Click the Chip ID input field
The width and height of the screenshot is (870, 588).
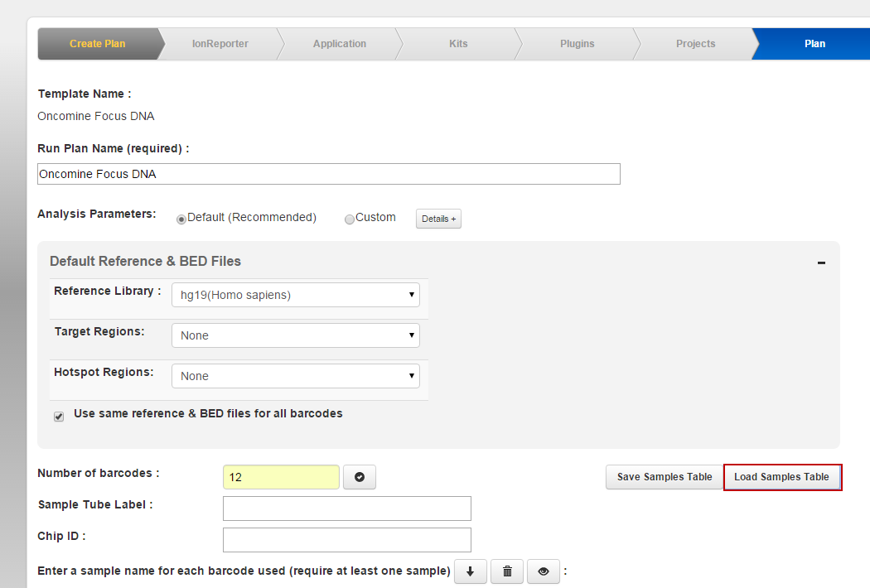pyautogui.click(x=347, y=540)
